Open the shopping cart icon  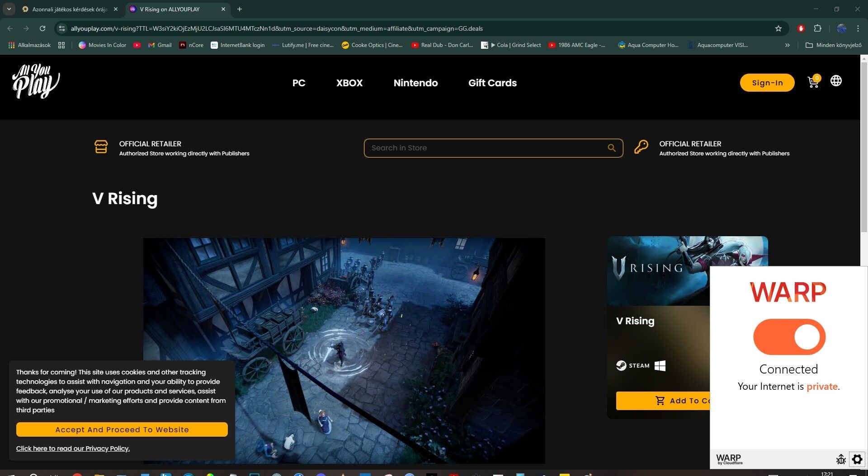click(x=813, y=82)
